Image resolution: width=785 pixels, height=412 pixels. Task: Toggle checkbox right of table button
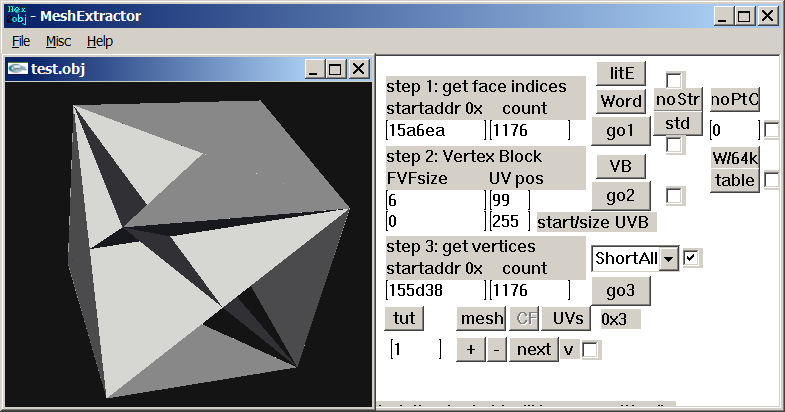(772, 180)
